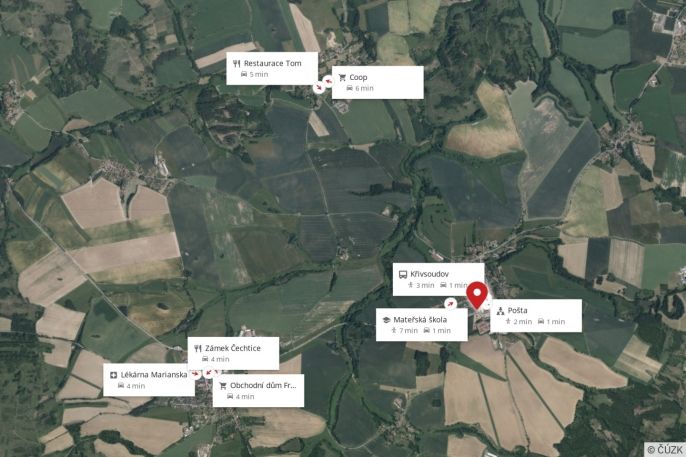Click the bus icon next to Křivsoudov

point(402,275)
